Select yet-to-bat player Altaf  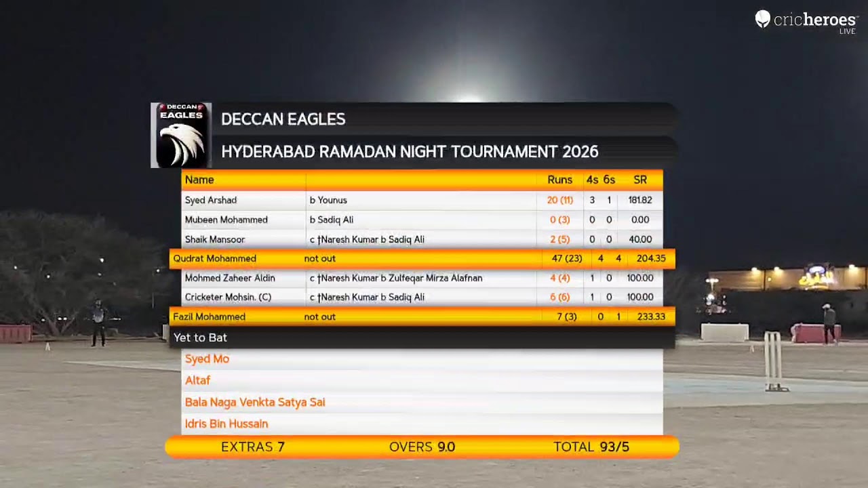(197, 381)
